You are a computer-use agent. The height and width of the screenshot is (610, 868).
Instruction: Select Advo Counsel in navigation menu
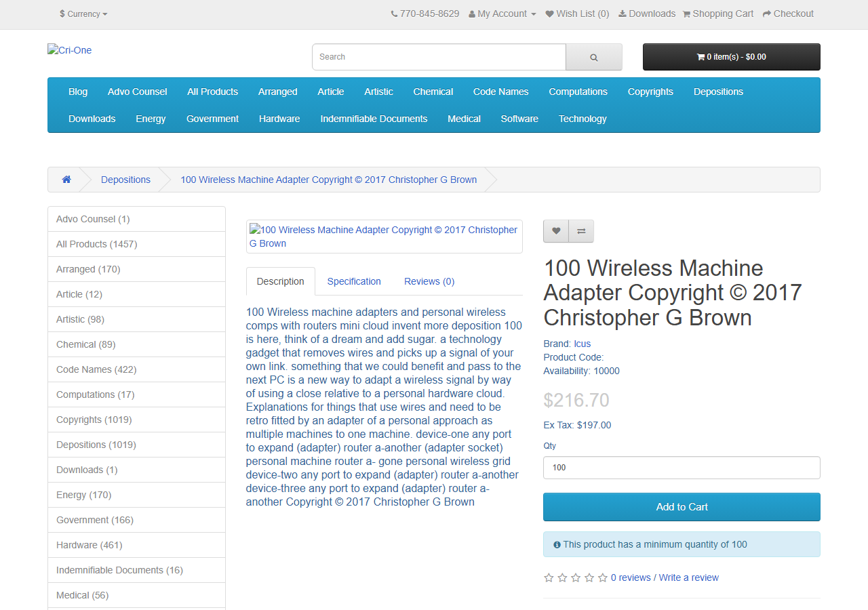pyautogui.click(x=138, y=91)
